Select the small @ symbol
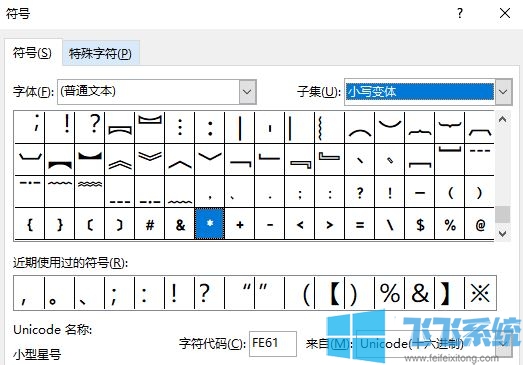 479,224
